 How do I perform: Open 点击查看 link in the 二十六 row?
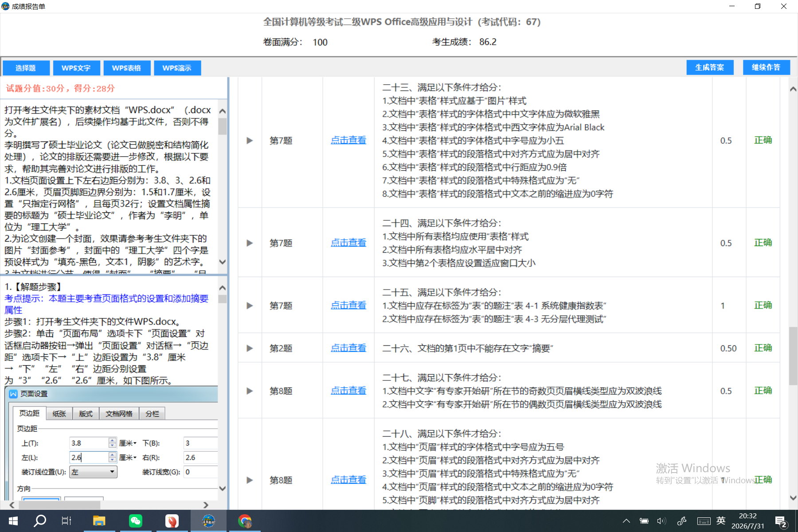pyautogui.click(x=348, y=348)
